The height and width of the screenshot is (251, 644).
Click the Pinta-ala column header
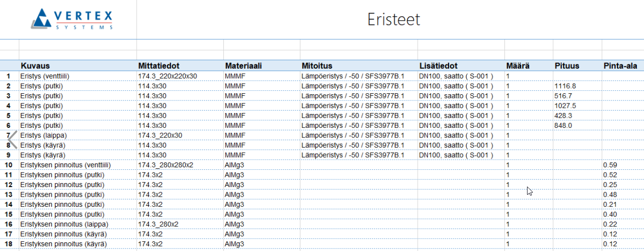(620, 66)
